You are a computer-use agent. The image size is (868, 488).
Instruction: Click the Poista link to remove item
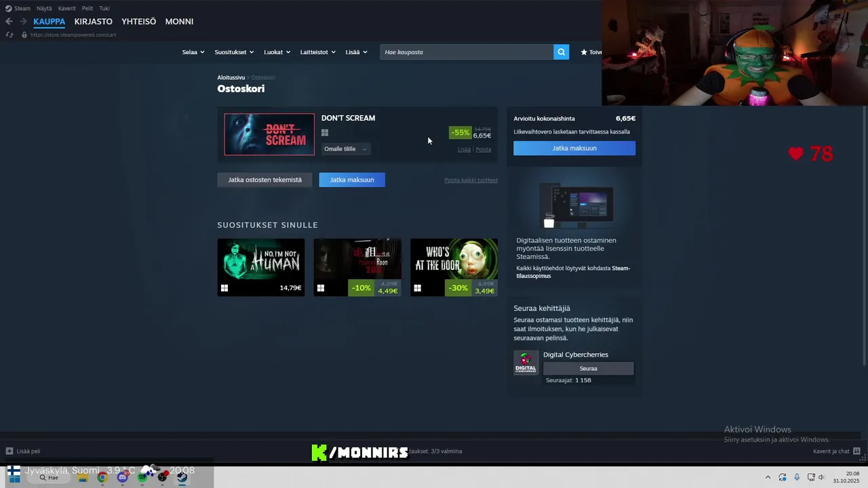483,150
